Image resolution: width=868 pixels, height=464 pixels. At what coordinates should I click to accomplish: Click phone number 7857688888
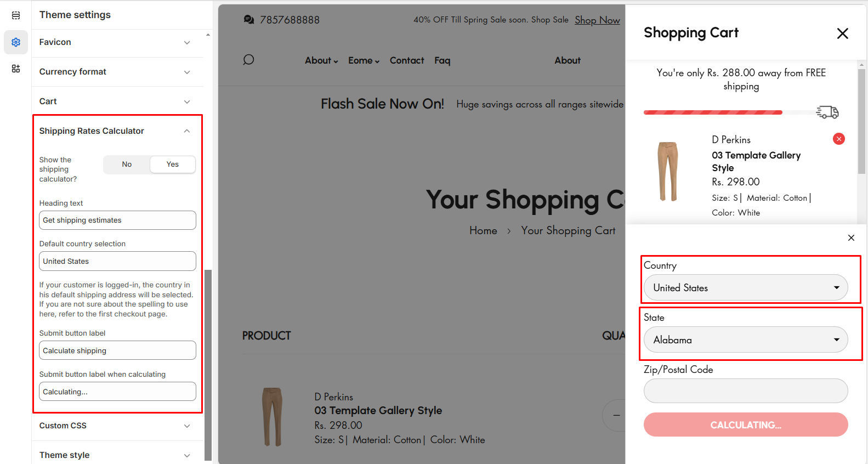click(290, 20)
